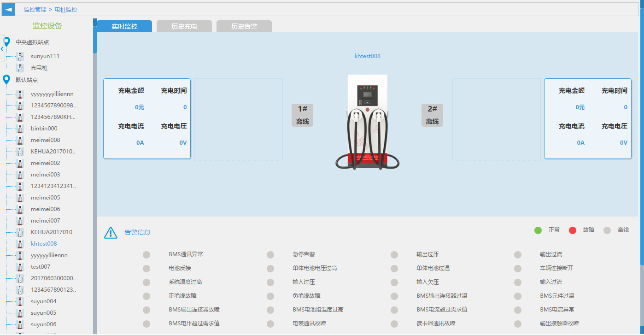644x335 pixels.
Task: Click charger icon beside meimei003
Action: pos(20,175)
